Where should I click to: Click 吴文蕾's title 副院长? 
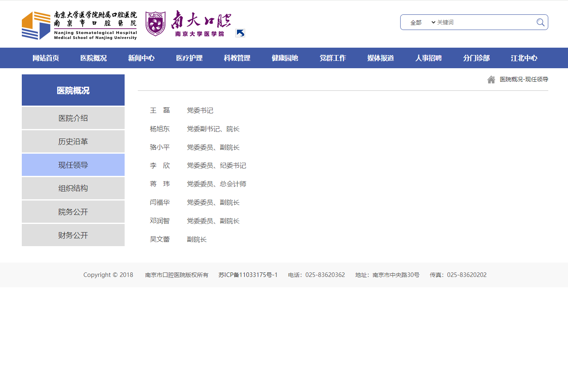point(197,239)
